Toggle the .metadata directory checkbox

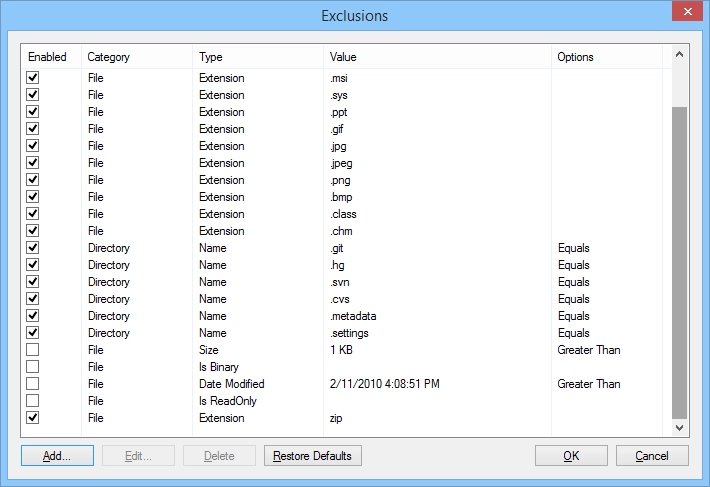click(x=33, y=315)
